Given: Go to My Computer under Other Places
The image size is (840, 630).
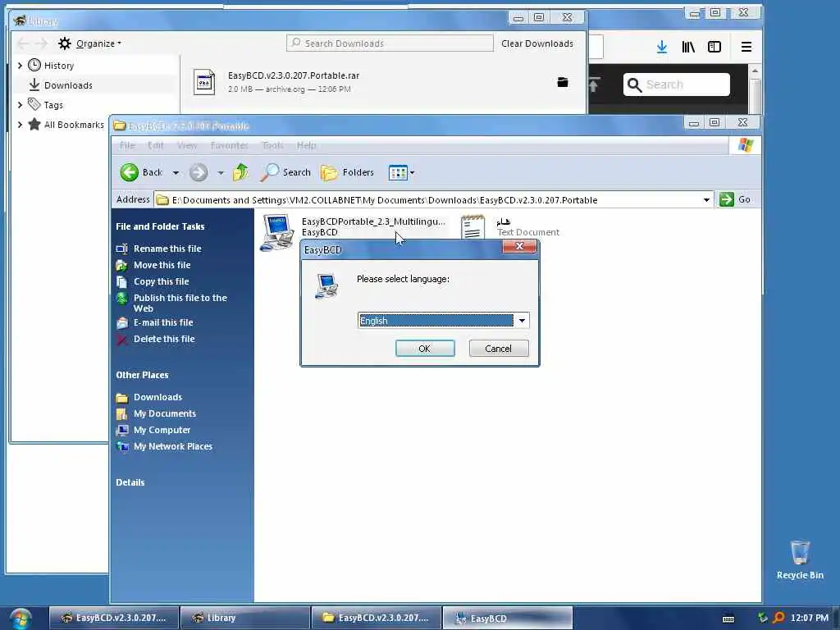Looking at the screenshot, I should (162, 430).
